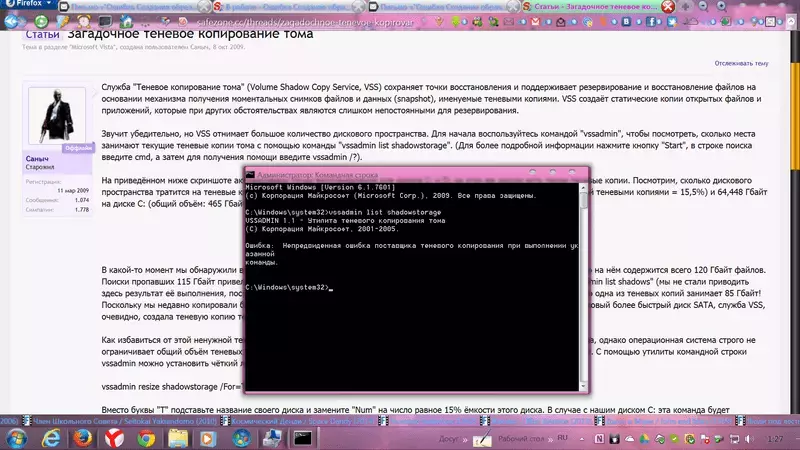The height and width of the screenshot is (450, 800).
Task: Expand the 'Досуг' taskbar toolbar chevron
Action: [x=465, y=439]
